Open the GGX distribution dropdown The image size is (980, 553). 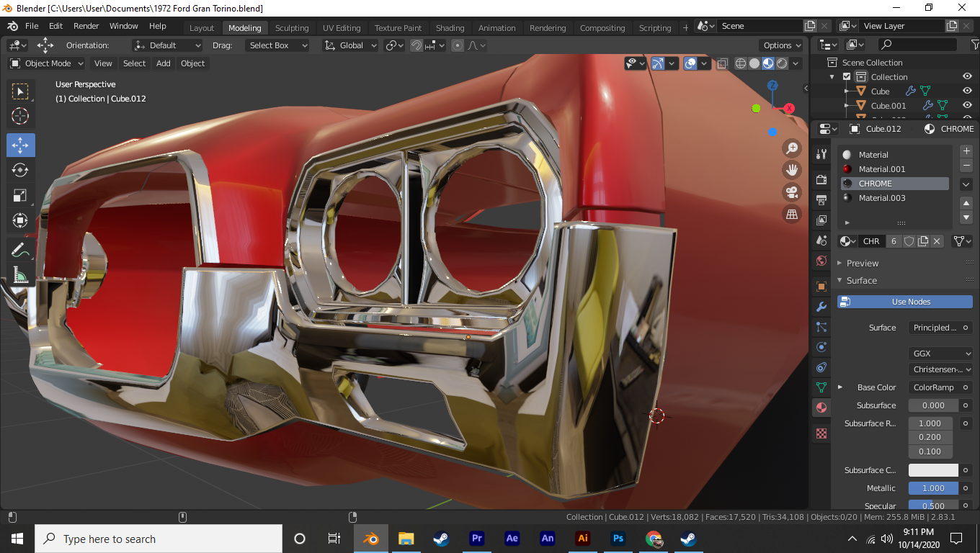tap(940, 354)
